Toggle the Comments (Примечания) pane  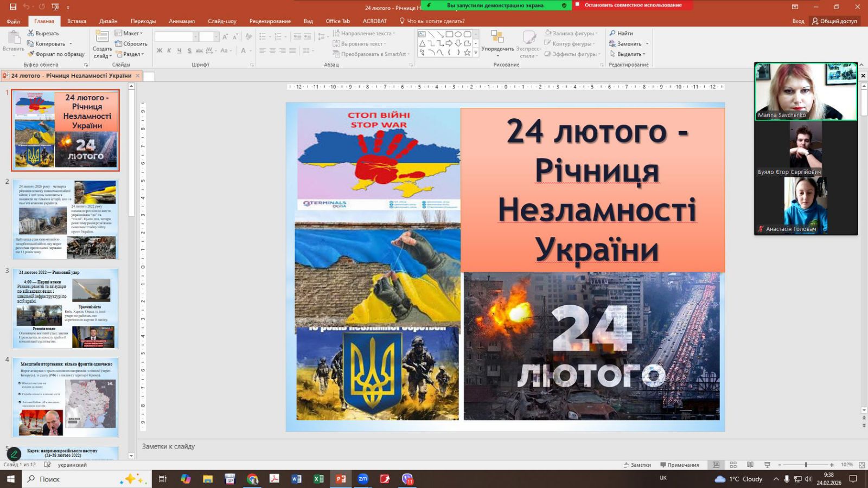coord(679,465)
